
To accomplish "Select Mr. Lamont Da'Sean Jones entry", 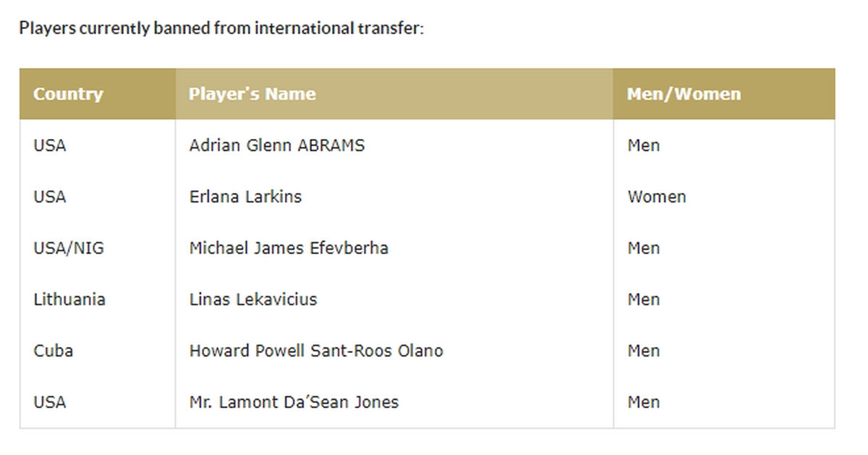I will click(294, 402).
